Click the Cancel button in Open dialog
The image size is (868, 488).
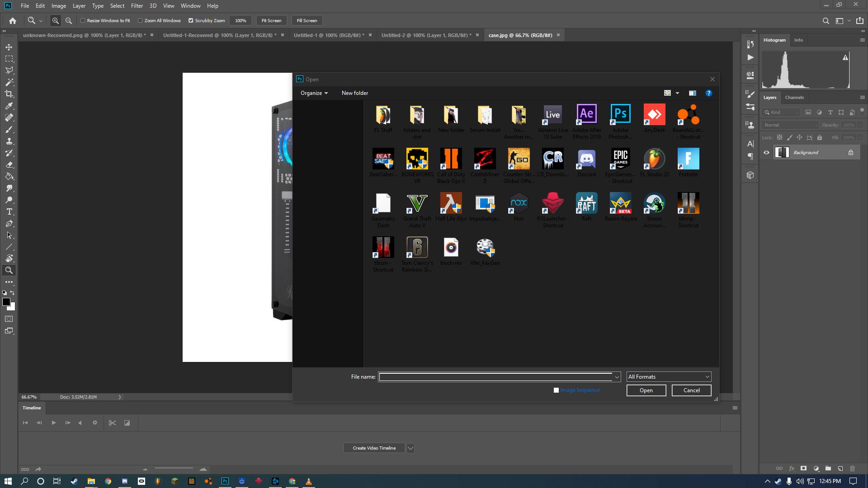(691, 390)
